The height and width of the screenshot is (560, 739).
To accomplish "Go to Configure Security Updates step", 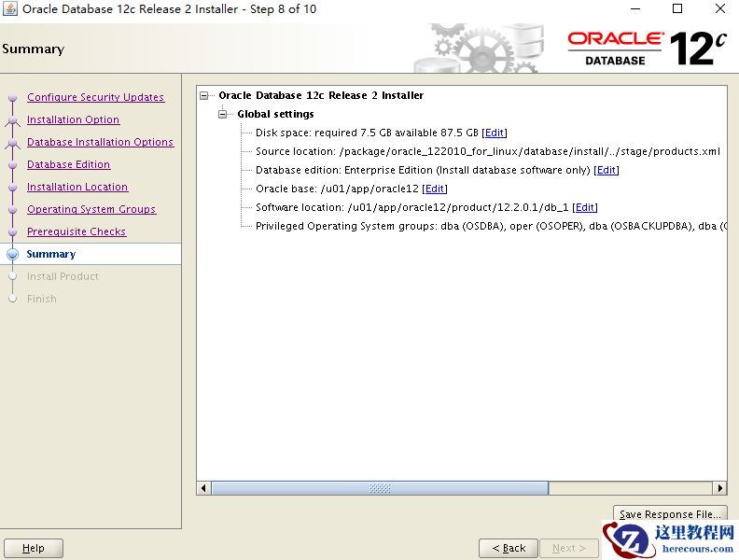I will point(96,97).
